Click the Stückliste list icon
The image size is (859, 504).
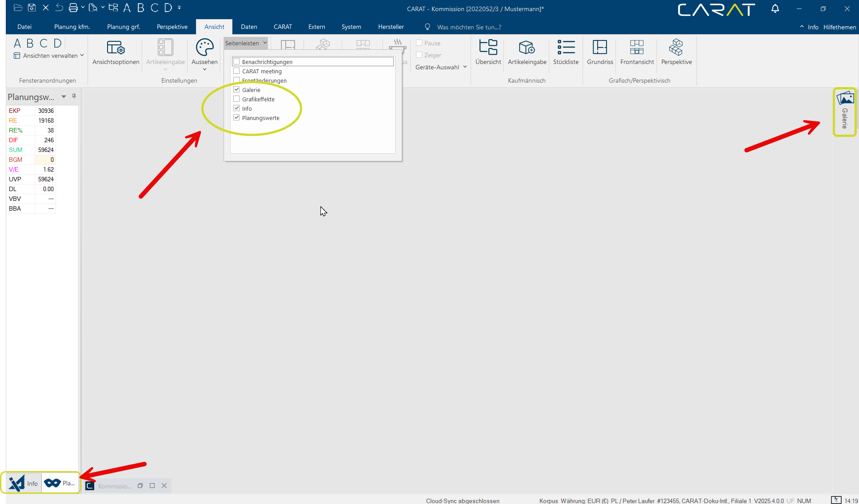point(566,48)
